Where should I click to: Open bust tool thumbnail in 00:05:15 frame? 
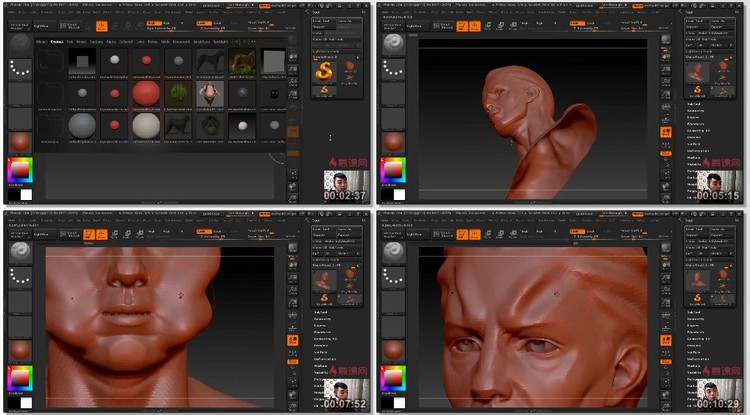pos(697,72)
